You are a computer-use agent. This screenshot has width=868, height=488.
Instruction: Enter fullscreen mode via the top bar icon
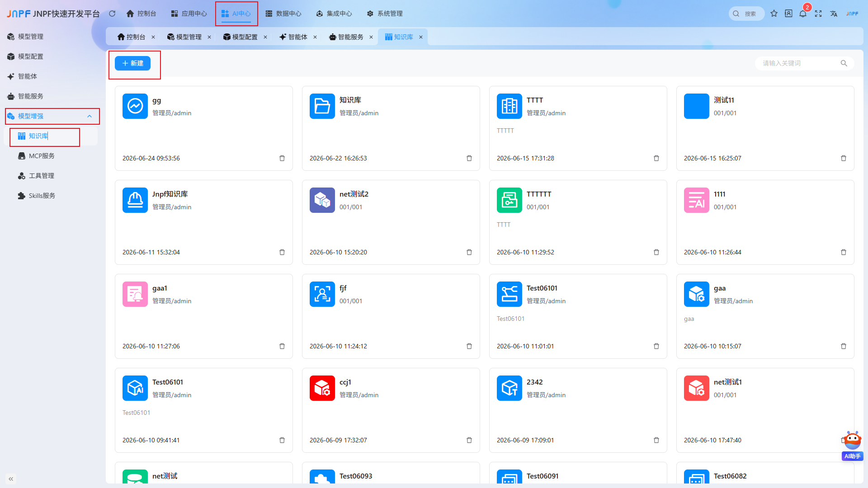[818, 14]
